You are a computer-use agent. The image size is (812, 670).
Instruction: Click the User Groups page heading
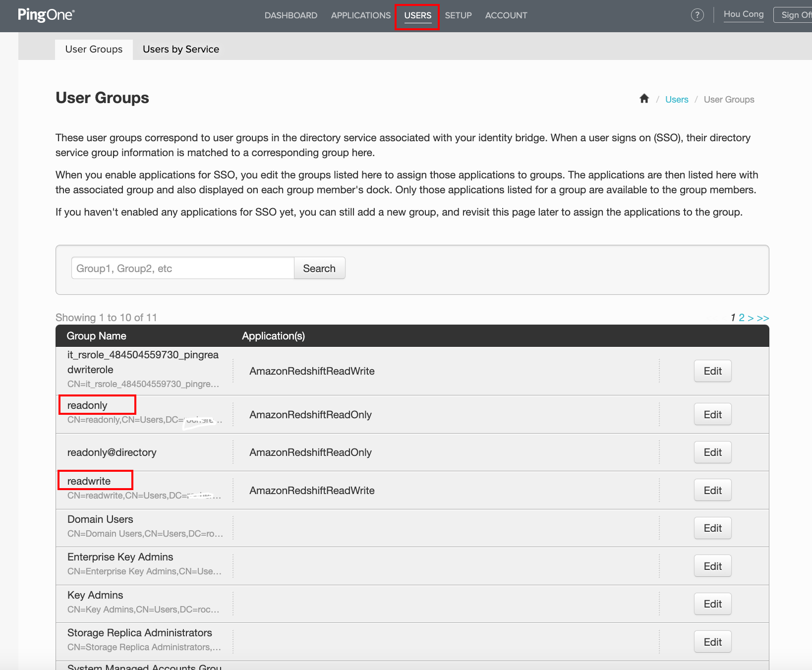[x=102, y=98]
